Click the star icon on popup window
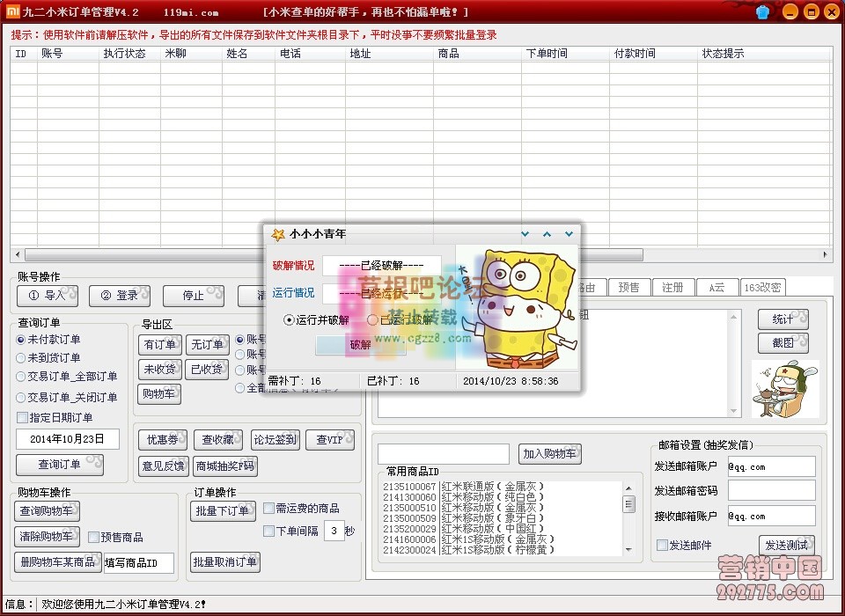The image size is (845, 616). click(278, 234)
